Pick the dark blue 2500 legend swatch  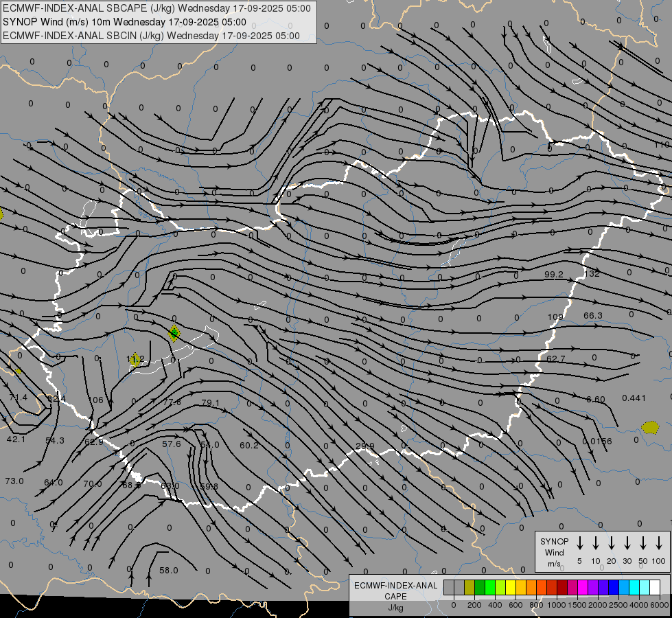pyautogui.click(x=614, y=587)
